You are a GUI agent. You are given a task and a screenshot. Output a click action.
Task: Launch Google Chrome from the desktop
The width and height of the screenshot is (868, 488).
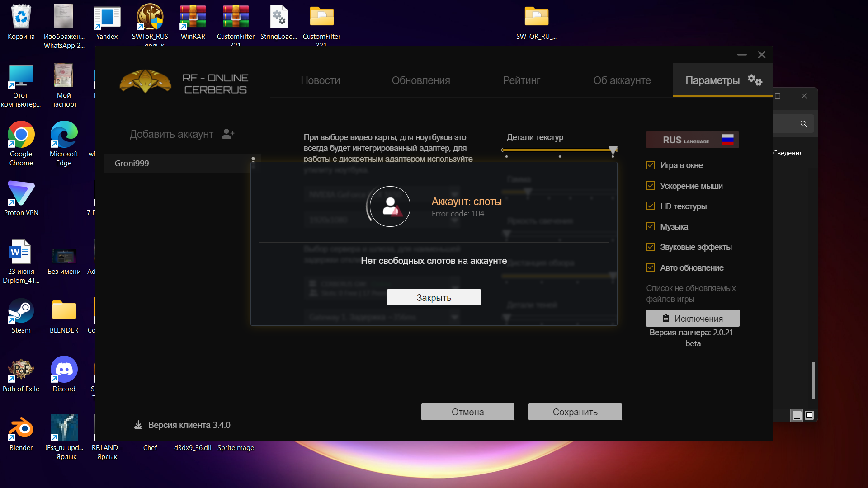pyautogui.click(x=21, y=135)
